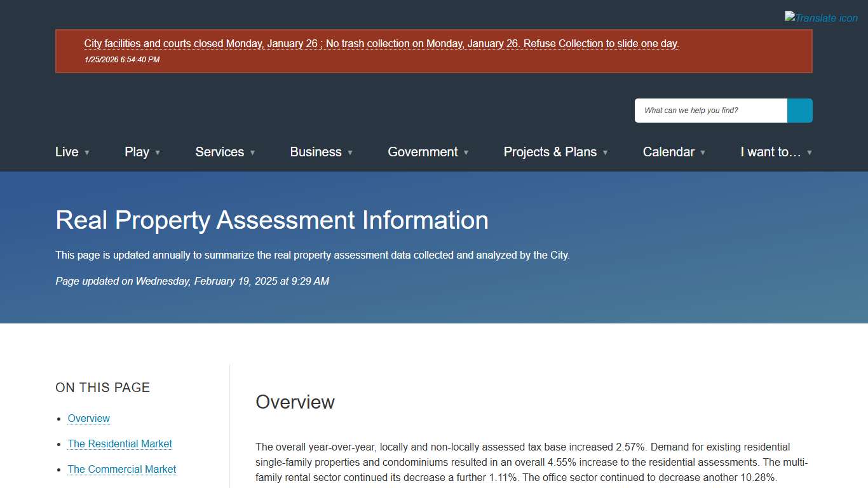Screen dimensions: 868x488
Task: Expand the "I want to…" dropdown
Action: pyautogui.click(x=770, y=152)
